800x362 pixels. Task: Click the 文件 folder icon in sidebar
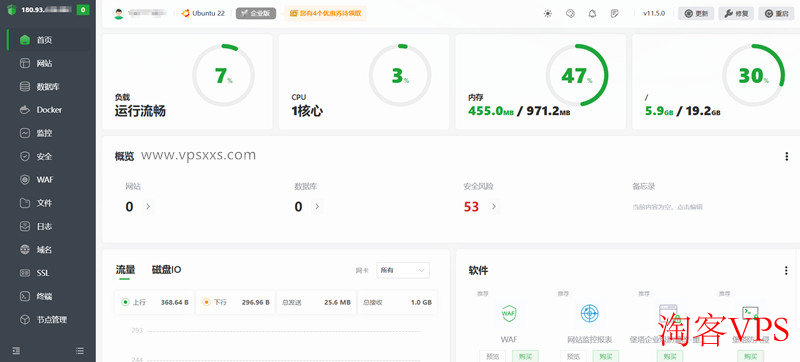pos(24,203)
